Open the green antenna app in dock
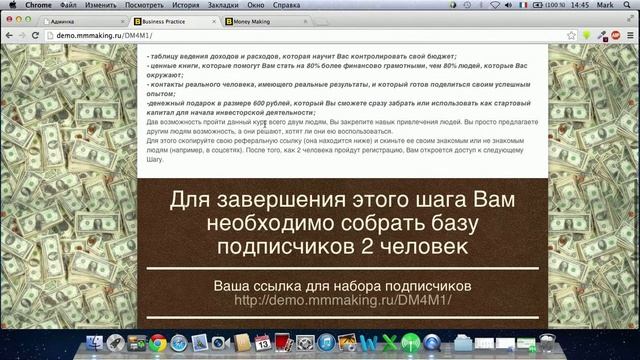 pos(411,343)
